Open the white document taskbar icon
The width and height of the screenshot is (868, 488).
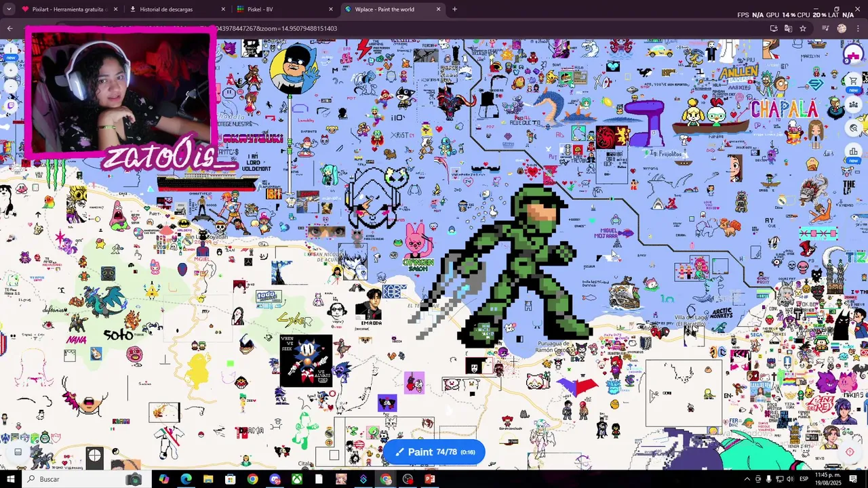[x=319, y=479]
